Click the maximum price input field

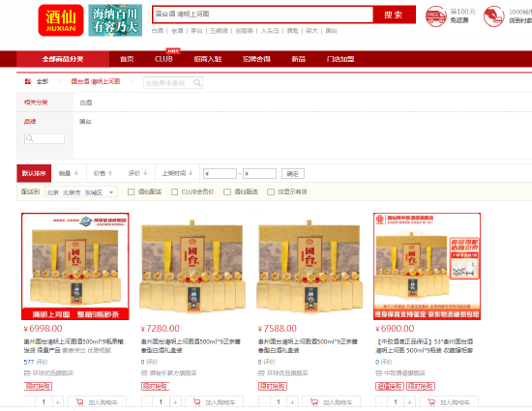tap(259, 174)
